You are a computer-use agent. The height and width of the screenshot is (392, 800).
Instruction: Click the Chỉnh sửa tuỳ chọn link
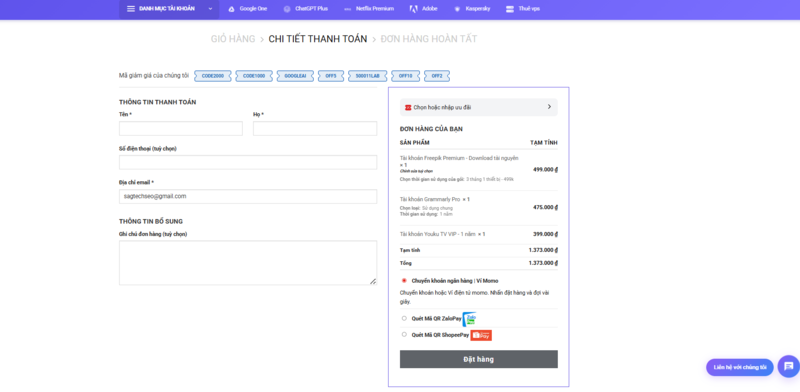click(x=416, y=171)
